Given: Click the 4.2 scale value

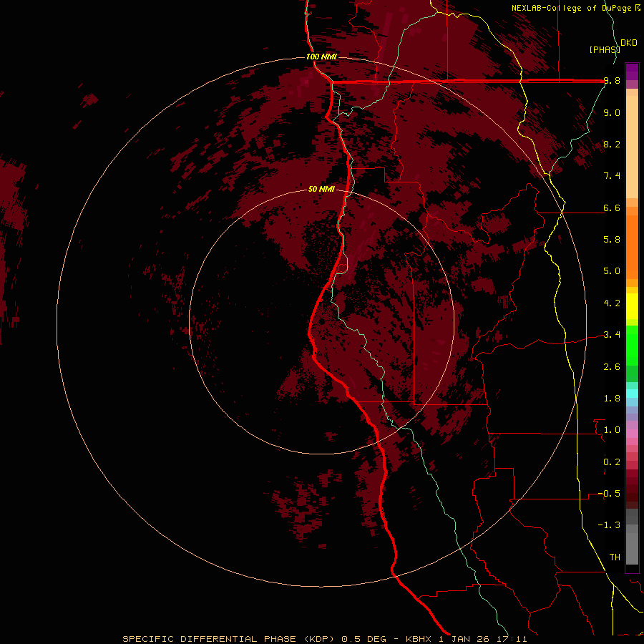Looking at the screenshot, I should [x=612, y=303].
